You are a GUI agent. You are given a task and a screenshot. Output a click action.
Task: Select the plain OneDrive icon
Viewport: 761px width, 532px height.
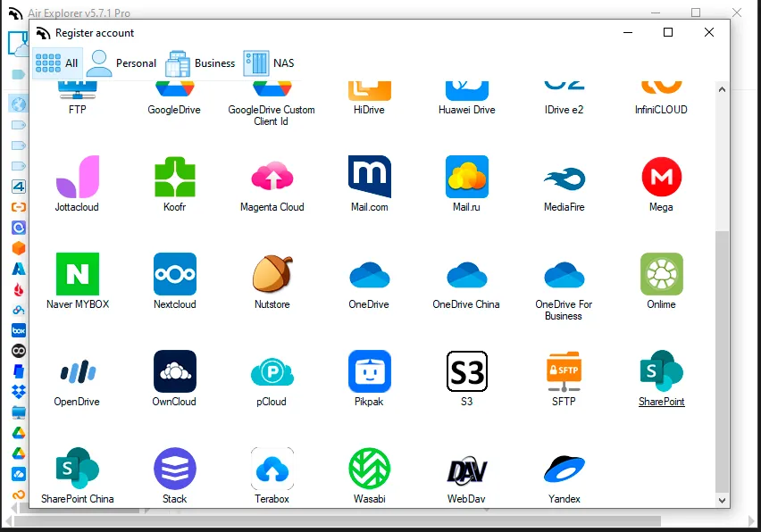coord(370,275)
